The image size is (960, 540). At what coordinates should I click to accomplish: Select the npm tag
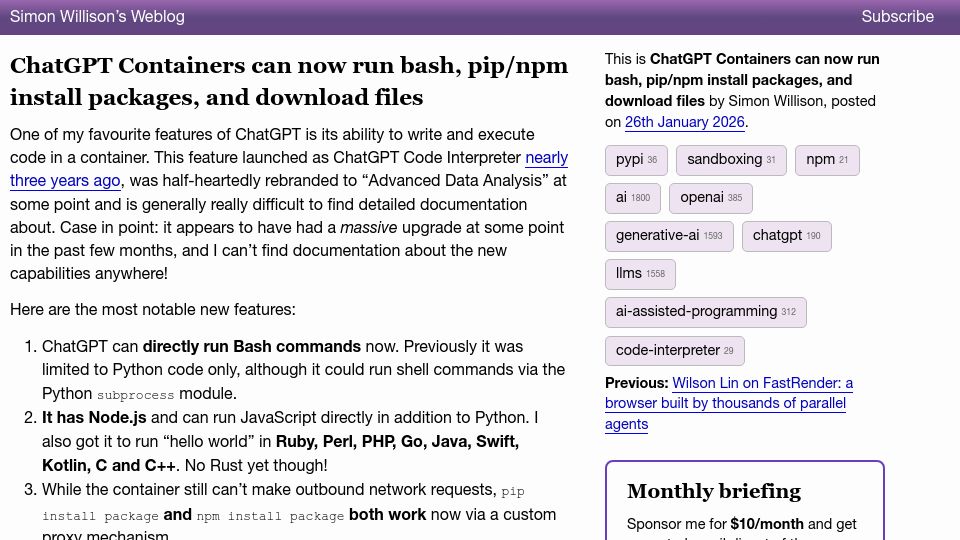pyautogui.click(x=827, y=160)
